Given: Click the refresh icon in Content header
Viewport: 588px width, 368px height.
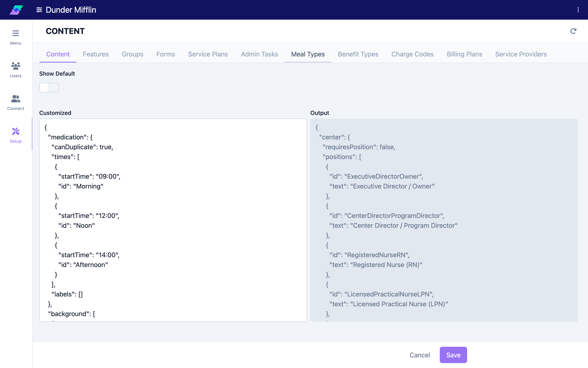Looking at the screenshot, I should click(573, 31).
